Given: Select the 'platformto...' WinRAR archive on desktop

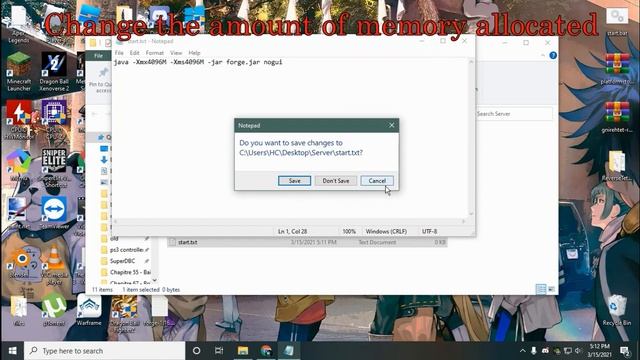Looking at the screenshot, I should [617, 69].
